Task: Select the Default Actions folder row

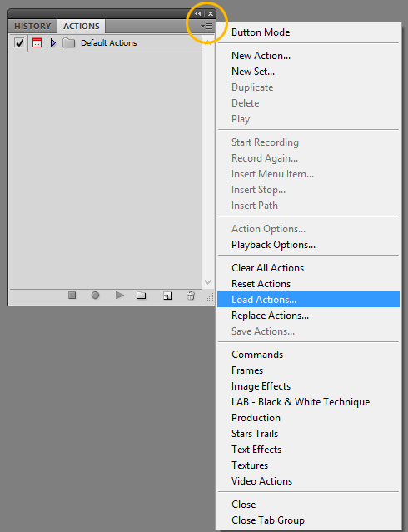Action: coord(105,43)
